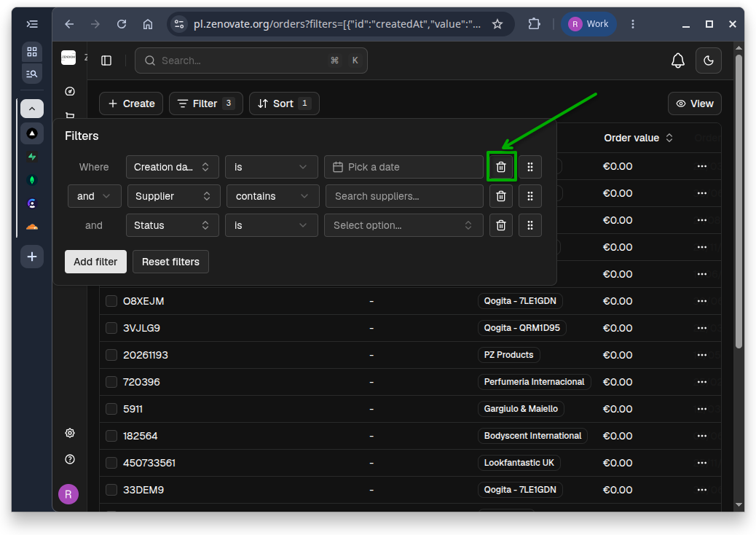This screenshot has height=535, width=756.
Task: Open the View options menu
Action: pyautogui.click(x=694, y=104)
